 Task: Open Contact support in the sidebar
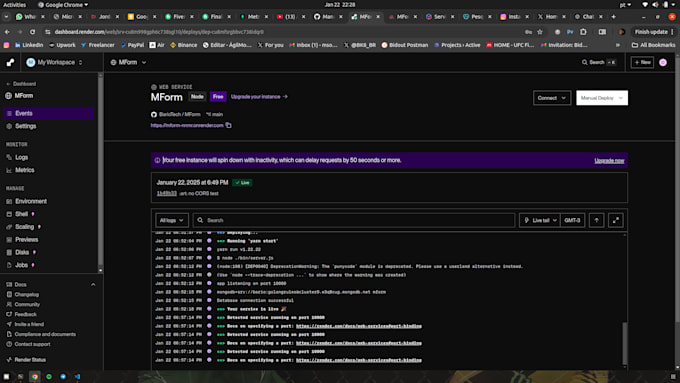32,344
